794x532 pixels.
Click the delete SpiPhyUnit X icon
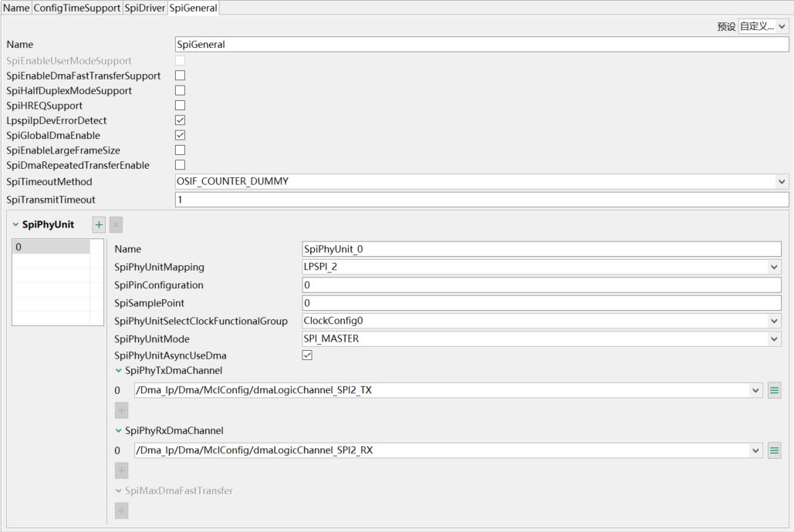(116, 224)
